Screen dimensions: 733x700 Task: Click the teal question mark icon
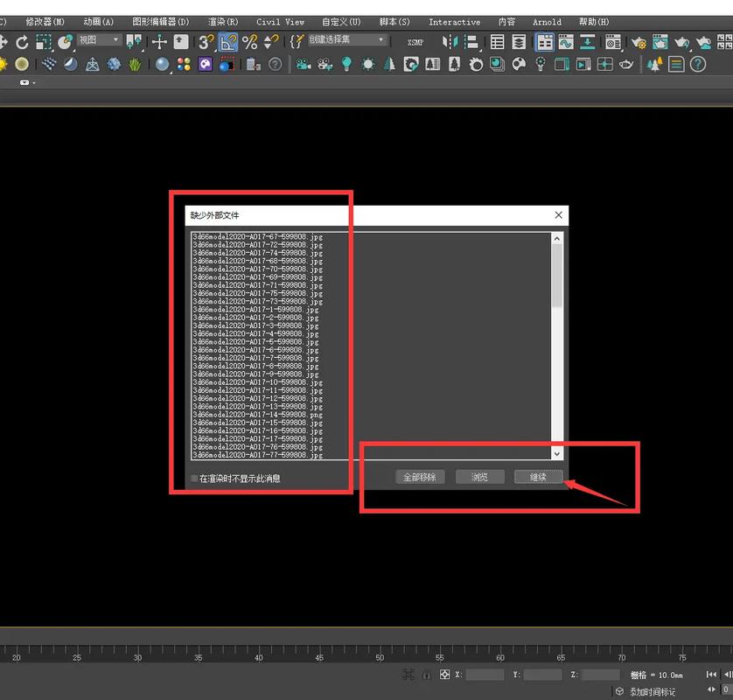(697, 64)
